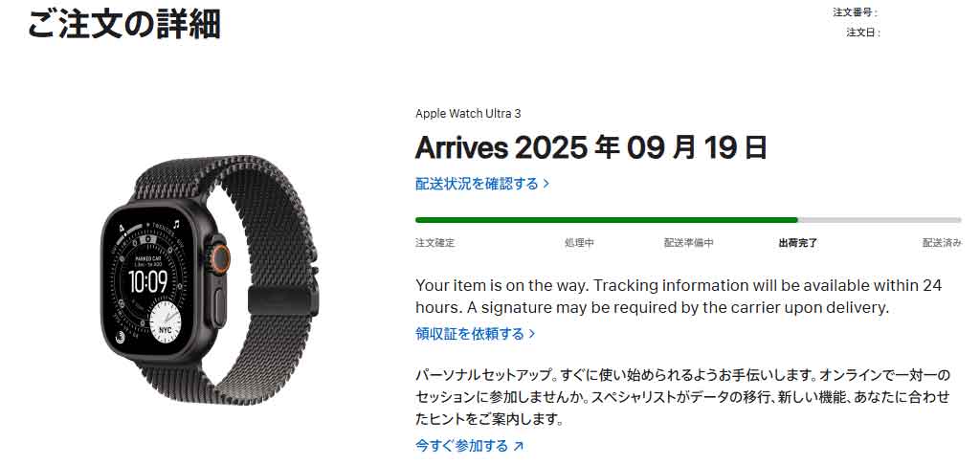Request a receipt via 領収証を依頼する
The height and width of the screenshot is (465, 980).
470,334
